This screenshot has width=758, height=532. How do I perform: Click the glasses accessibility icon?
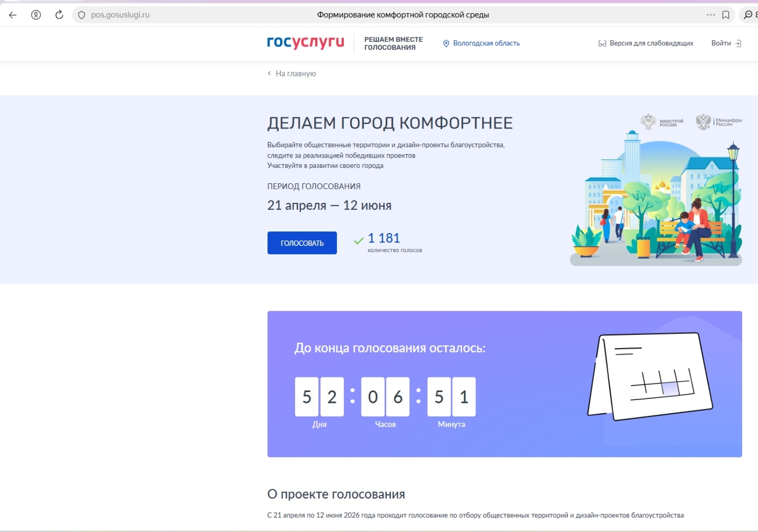(x=602, y=43)
